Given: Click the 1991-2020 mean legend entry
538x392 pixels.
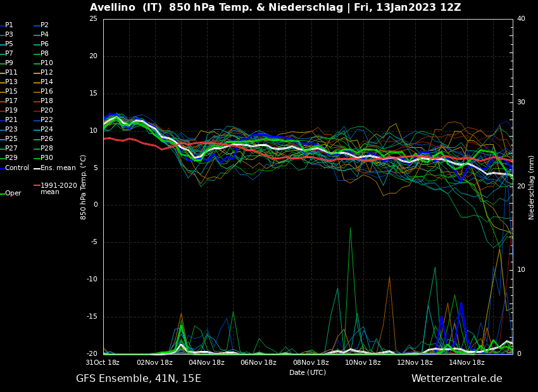Looking at the screenshot, I should tap(58, 188).
